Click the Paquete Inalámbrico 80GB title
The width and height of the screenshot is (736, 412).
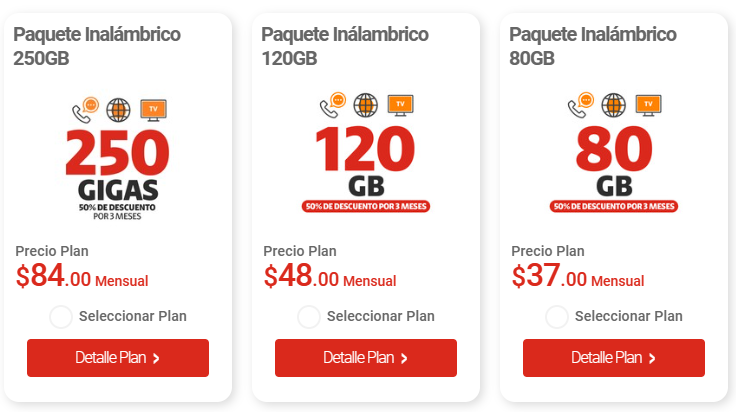593,46
